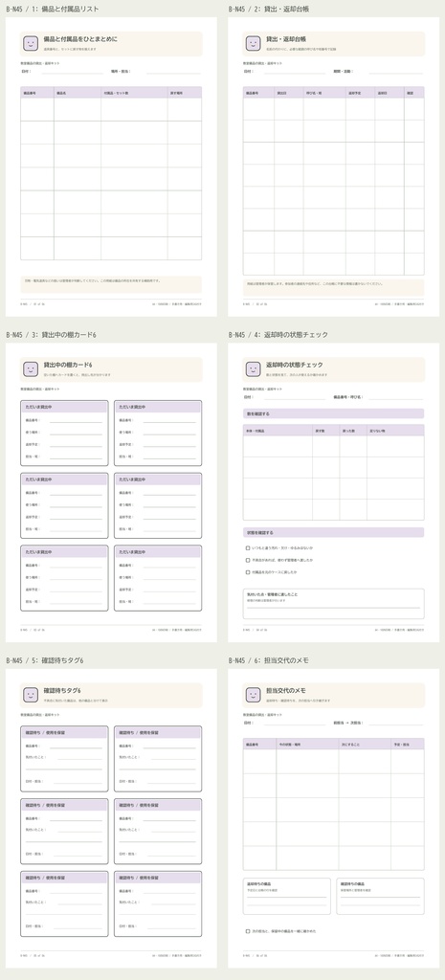Click the 返却予定 column header in the ledger
The height and width of the screenshot is (980, 445).
coord(361,93)
